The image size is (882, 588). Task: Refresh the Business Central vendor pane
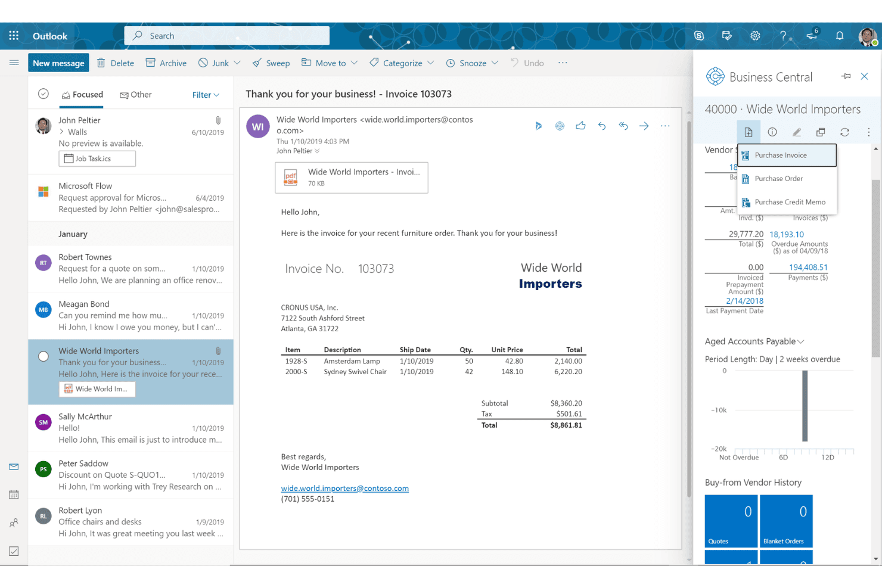844,132
